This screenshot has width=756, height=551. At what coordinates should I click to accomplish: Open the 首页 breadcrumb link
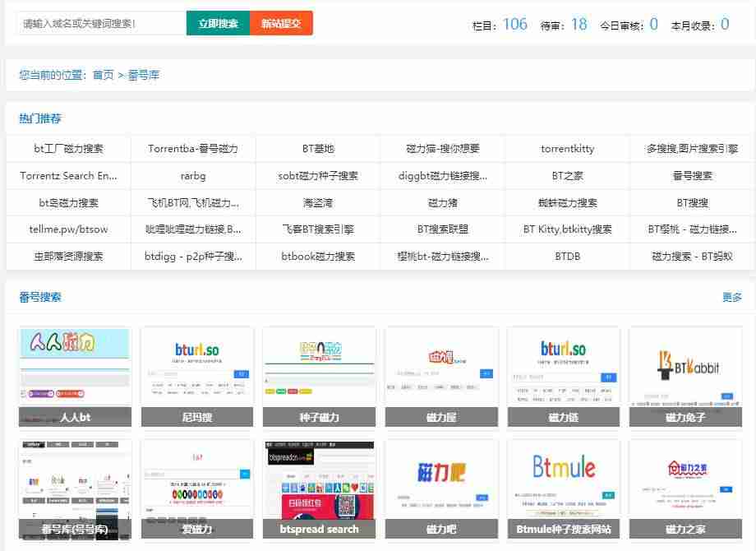coord(104,75)
